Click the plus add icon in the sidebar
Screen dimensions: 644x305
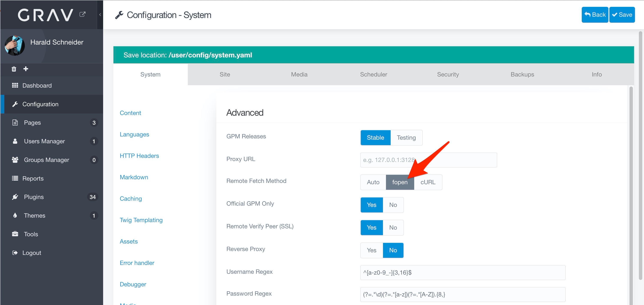pos(26,69)
